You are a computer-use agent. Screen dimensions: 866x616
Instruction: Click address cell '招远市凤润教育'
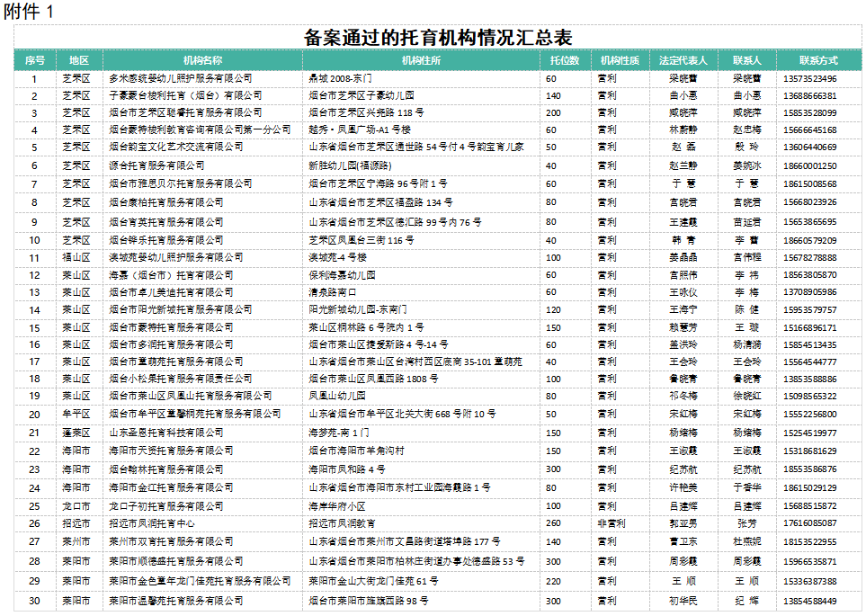click(x=342, y=523)
